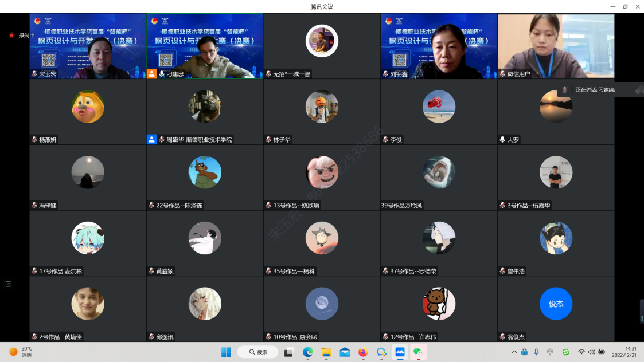Toggle the system tray microphone icon
Image resolution: width=644 pixels, height=362 pixels.
536,352
